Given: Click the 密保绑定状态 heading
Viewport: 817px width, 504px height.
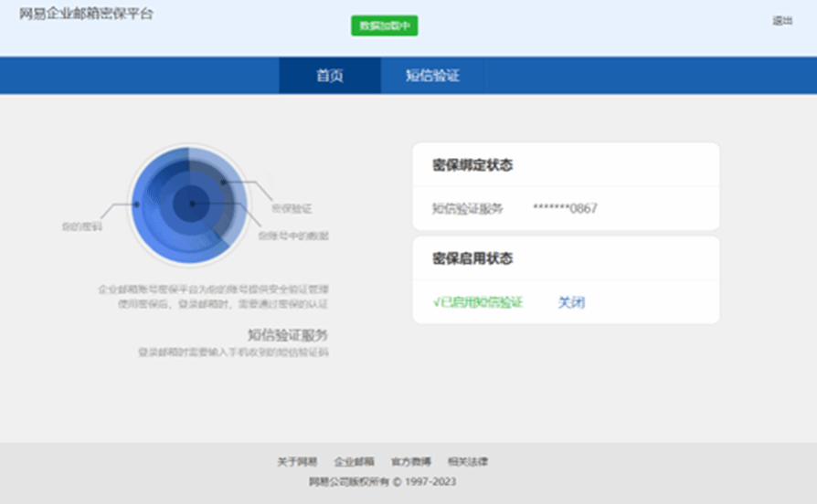Looking at the screenshot, I should point(472,165).
